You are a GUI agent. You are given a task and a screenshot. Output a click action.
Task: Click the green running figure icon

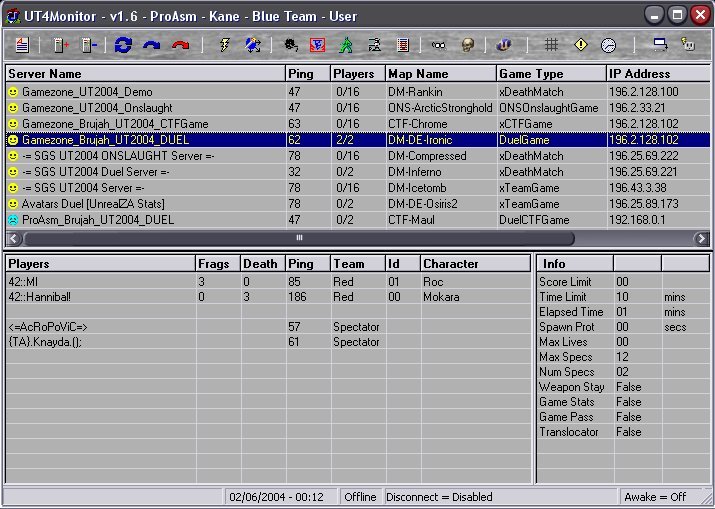tap(346, 45)
